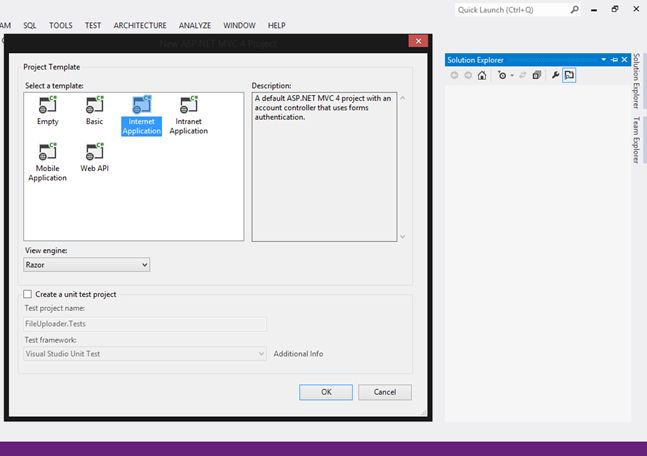Open the TEST menu

(x=93, y=25)
